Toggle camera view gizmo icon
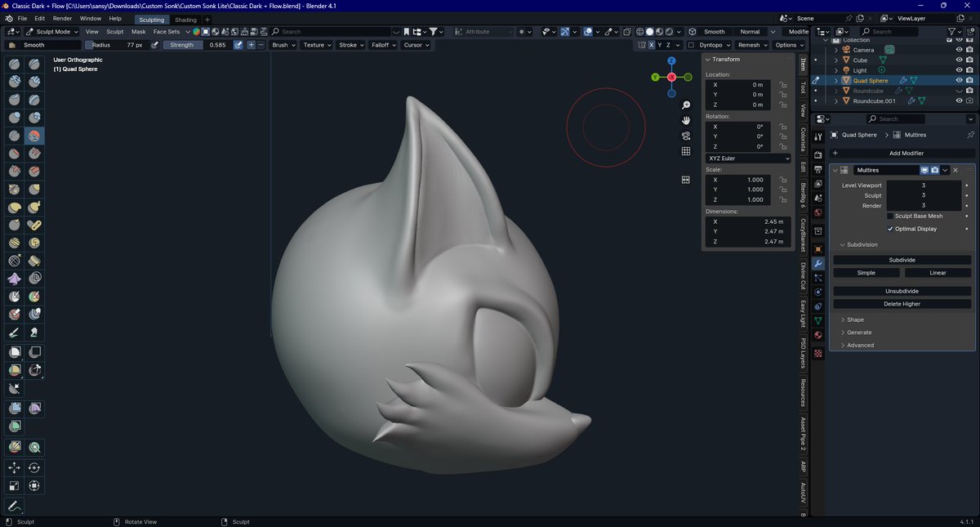Viewport: 980px width, 527px height. 687,136
